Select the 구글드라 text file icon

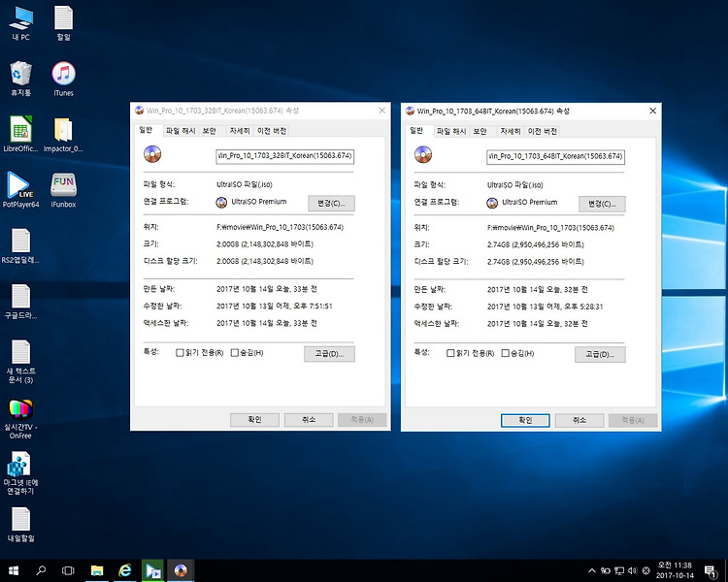point(21,302)
